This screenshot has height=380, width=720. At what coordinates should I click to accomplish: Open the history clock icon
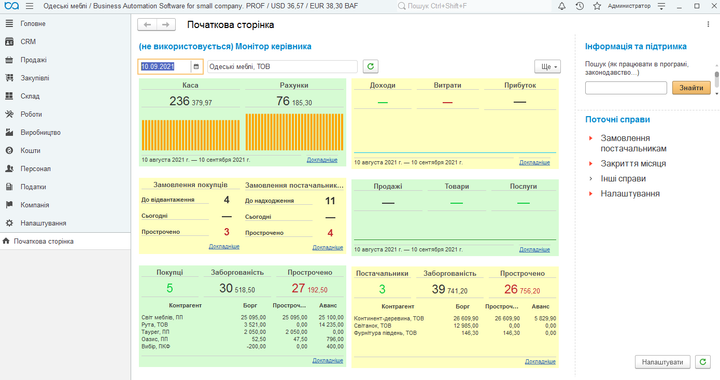(x=579, y=6)
